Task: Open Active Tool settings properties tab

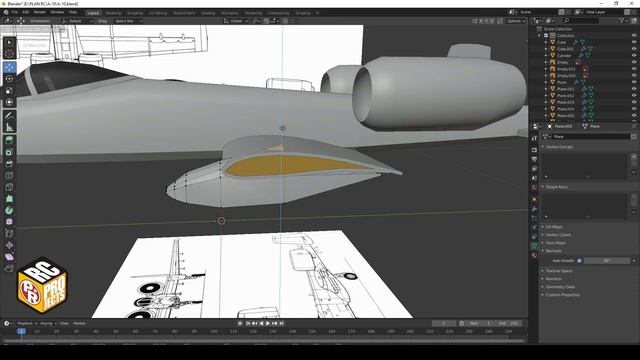Action: 534,139
